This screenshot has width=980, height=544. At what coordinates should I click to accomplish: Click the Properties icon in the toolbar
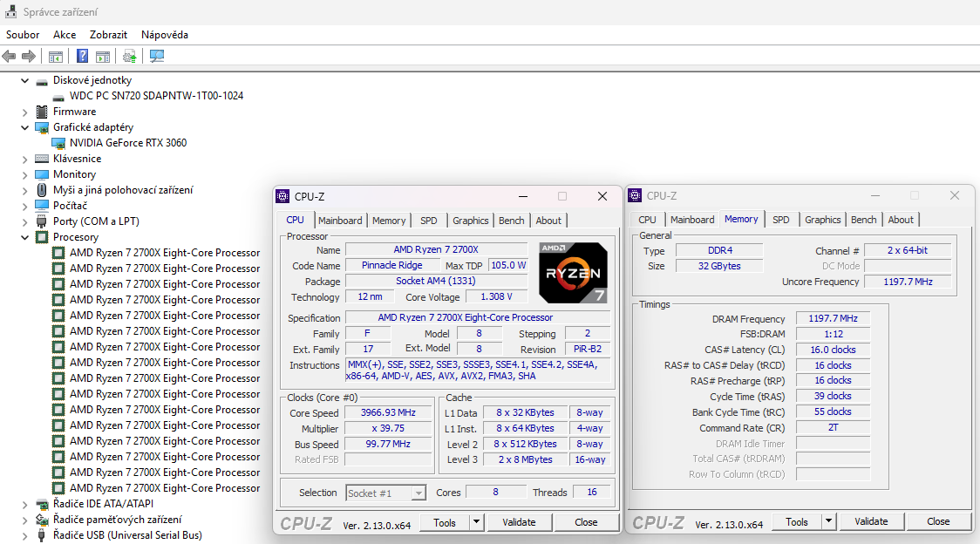tap(103, 56)
